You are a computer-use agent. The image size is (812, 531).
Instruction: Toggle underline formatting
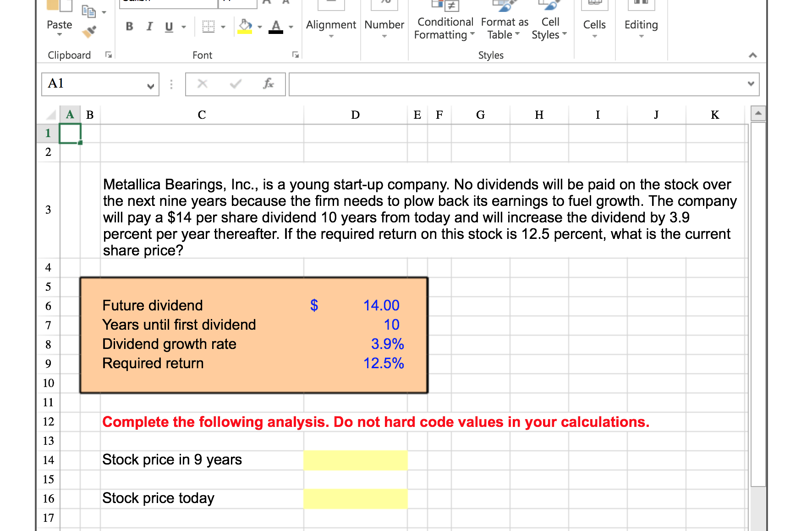click(x=169, y=27)
